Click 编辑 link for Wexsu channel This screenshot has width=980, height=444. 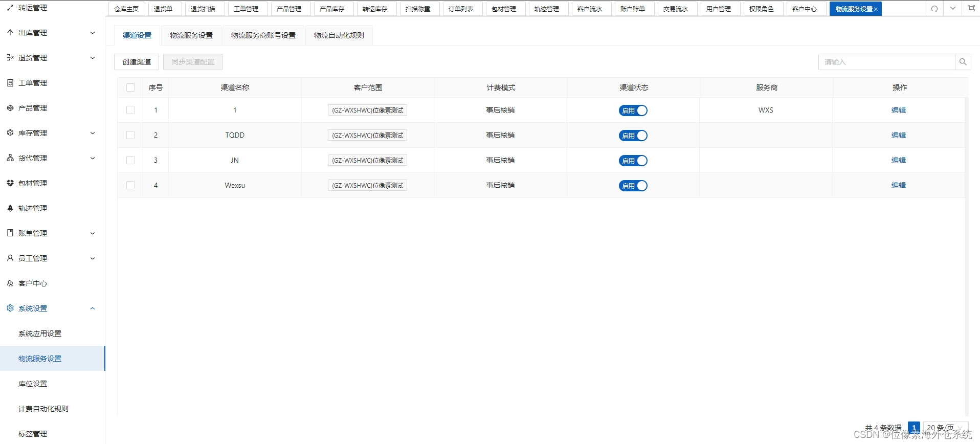pos(899,185)
